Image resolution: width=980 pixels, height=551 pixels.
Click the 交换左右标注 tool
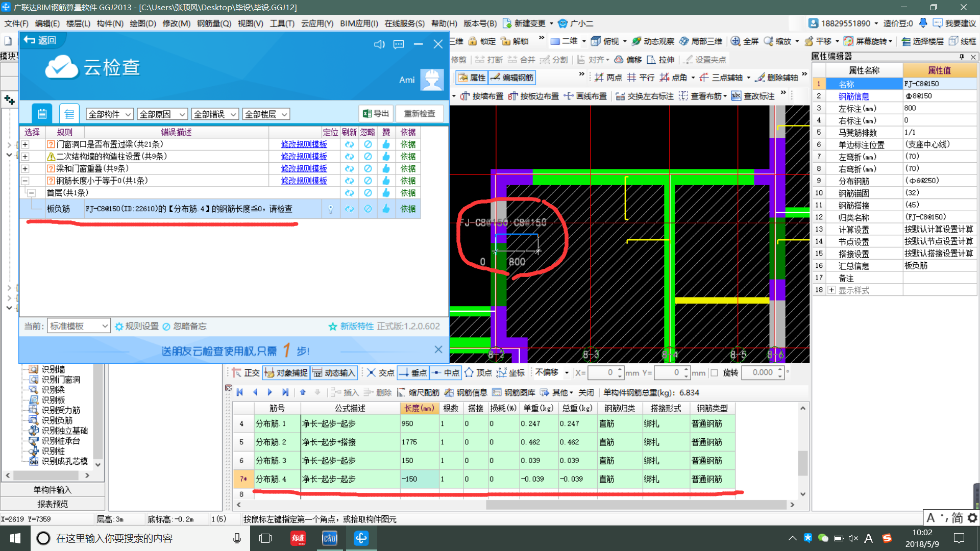(x=644, y=96)
